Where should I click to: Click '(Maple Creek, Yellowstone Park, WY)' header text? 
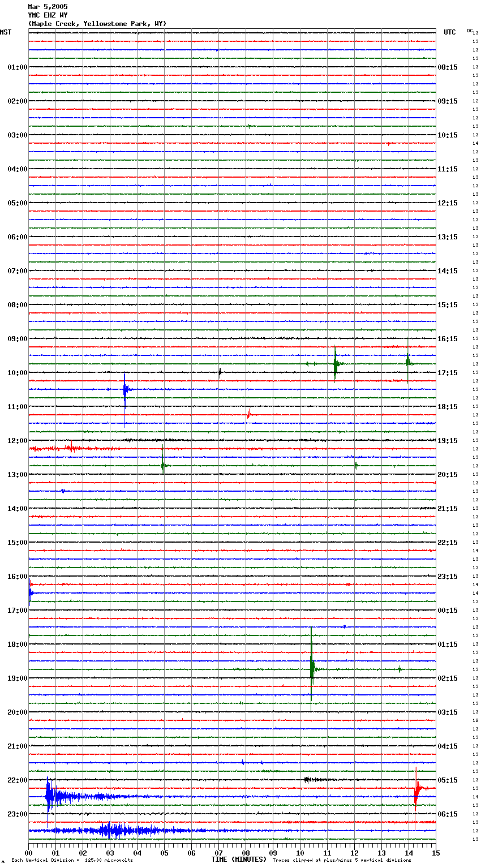[97, 24]
